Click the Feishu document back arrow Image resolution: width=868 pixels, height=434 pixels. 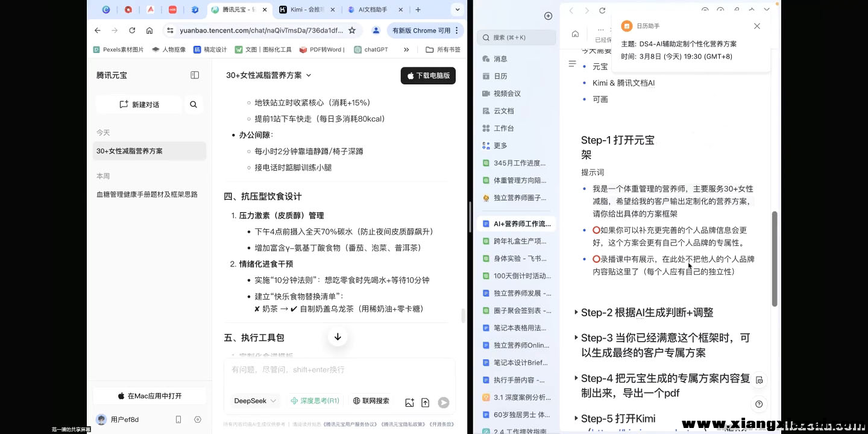click(x=571, y=10)
